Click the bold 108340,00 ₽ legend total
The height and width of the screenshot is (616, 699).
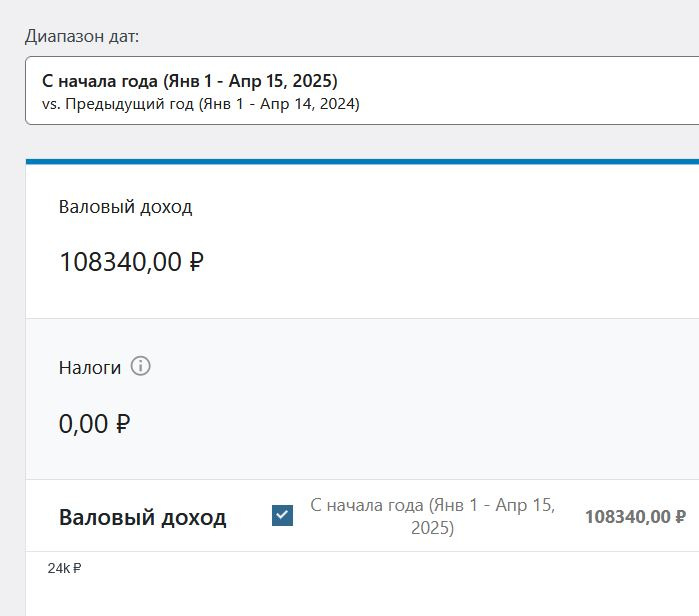click(635, 516)
